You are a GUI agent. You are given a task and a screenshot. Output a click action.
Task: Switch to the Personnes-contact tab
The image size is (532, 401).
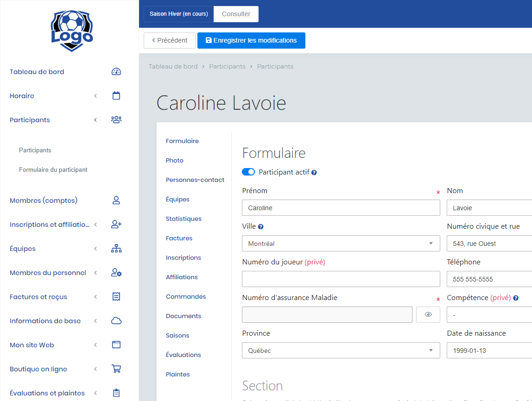point(195,180)
